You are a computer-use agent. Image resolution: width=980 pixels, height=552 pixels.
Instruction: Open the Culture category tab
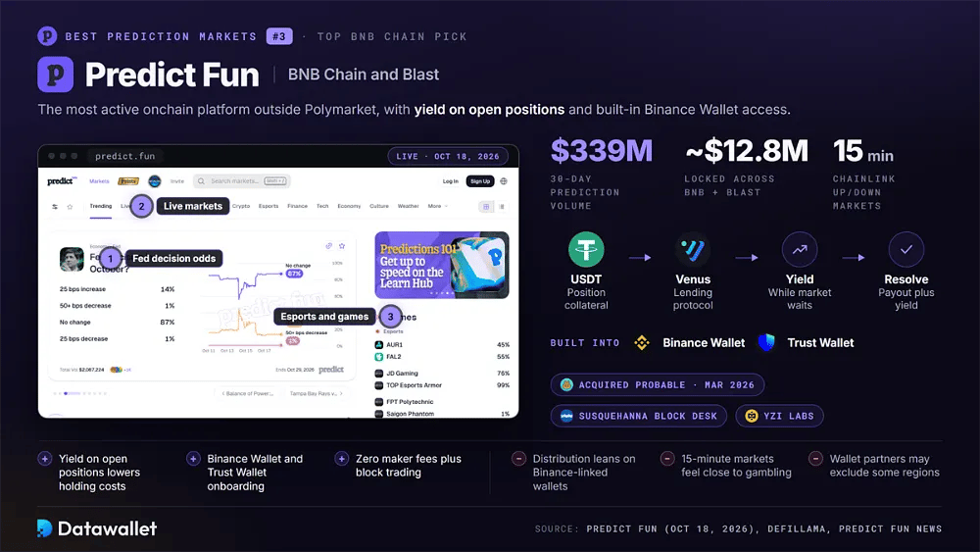click(x=379, y=206)
